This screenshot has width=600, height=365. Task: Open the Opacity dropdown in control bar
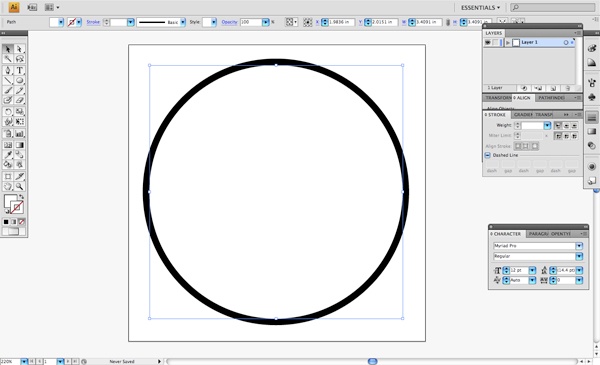(x=265, y=23)
